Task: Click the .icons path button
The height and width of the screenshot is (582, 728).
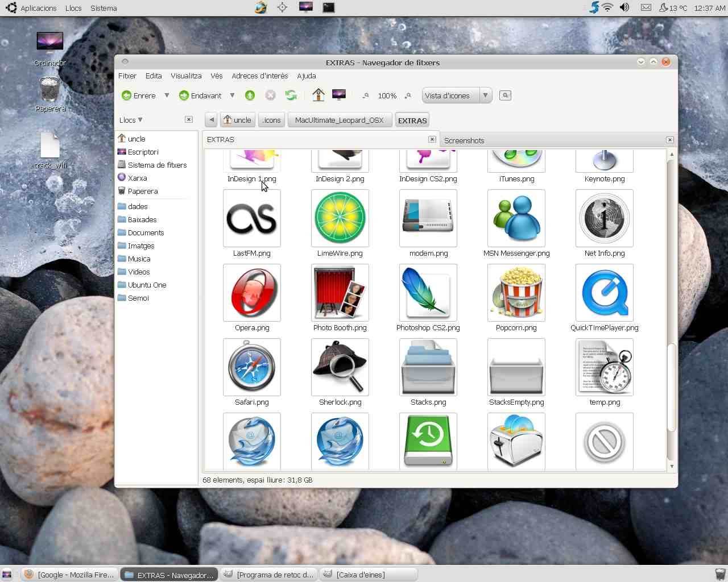Action: pos(271,120)
